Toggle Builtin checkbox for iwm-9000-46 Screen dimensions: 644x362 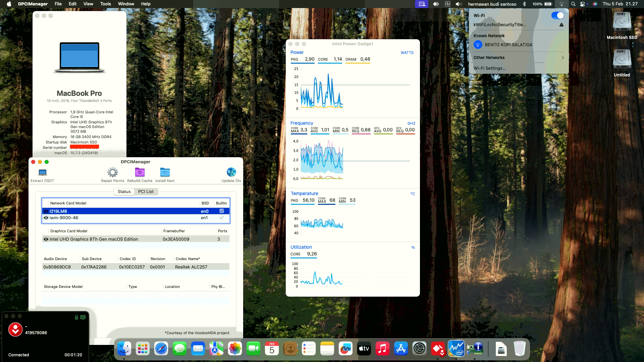click(x=222, y=218)
